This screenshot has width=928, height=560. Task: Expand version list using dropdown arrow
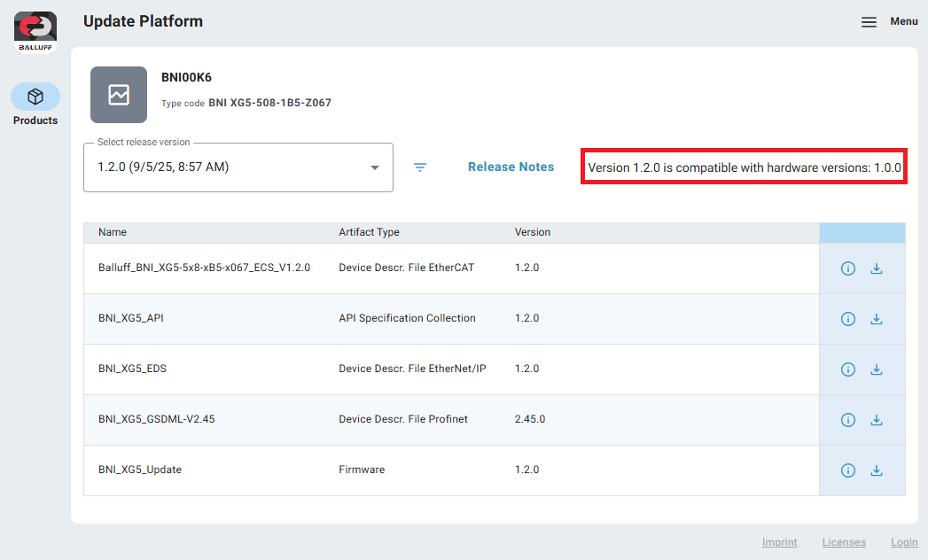[375, 167]
